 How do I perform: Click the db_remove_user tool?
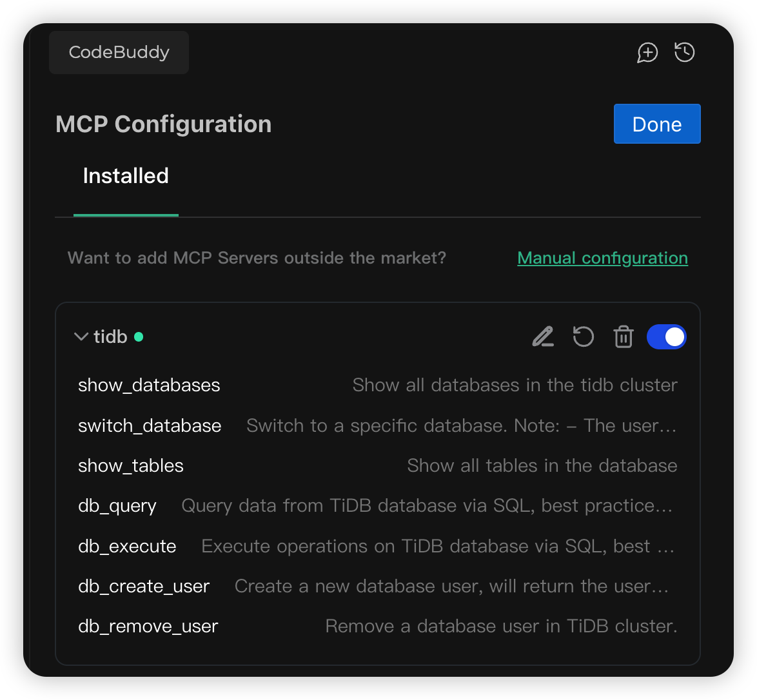148,627
